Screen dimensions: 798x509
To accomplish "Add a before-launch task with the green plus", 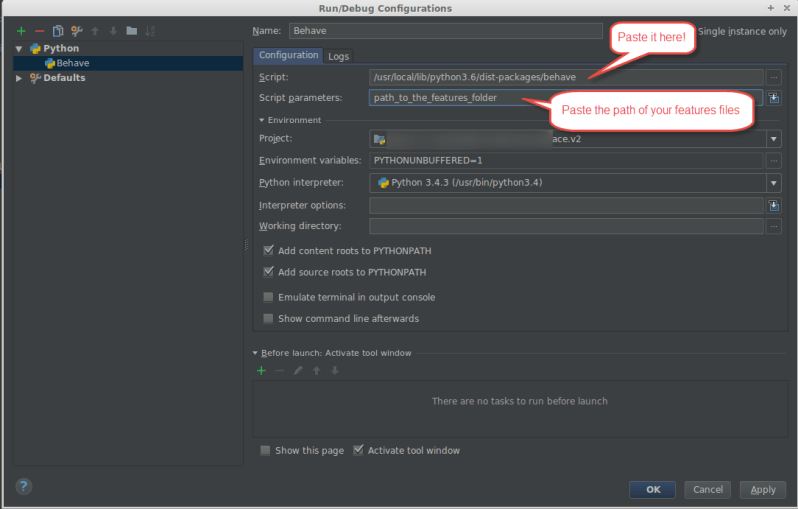I will coord(262,371).
